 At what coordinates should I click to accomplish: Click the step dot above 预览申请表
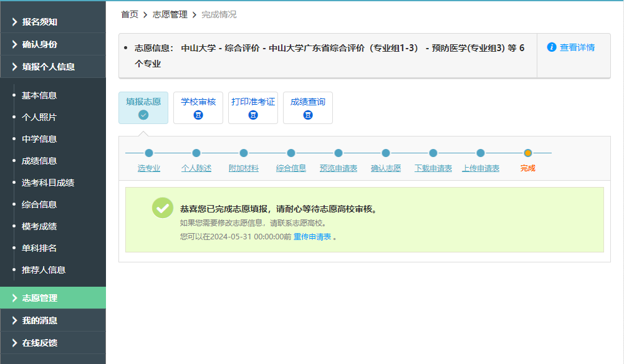[338, 153]
